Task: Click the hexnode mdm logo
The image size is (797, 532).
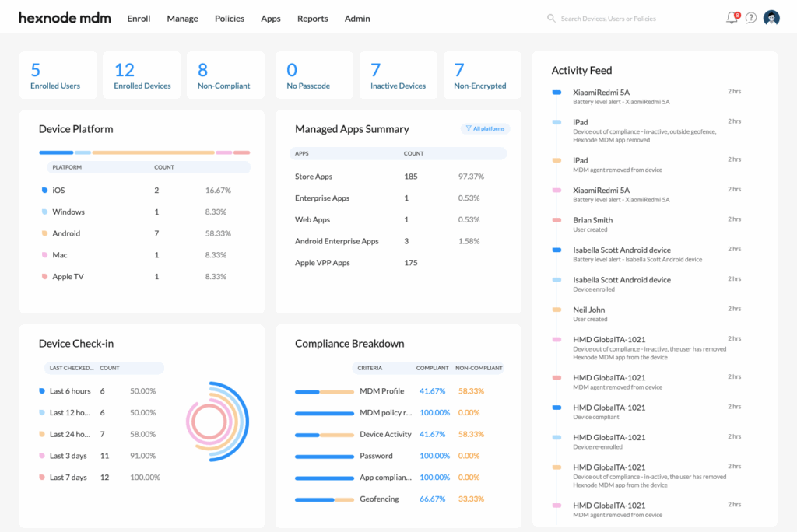Action: tap(65, 18)
